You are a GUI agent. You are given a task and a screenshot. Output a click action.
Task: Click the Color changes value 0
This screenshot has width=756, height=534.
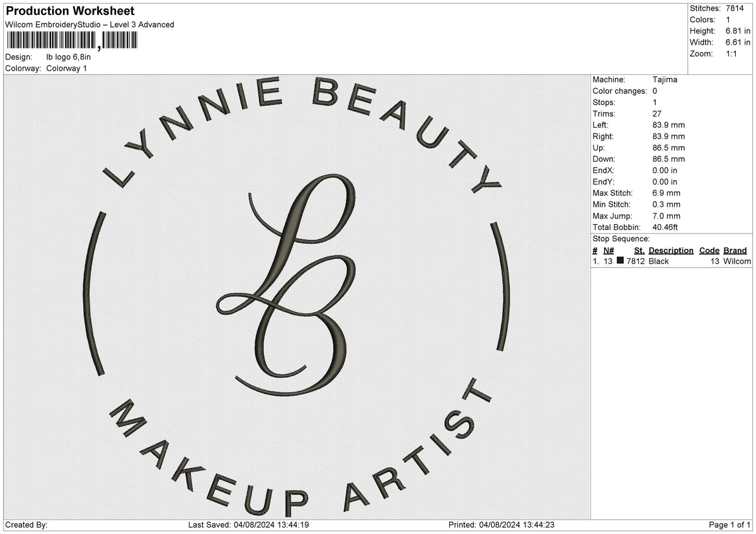click(x=655, y=91)
